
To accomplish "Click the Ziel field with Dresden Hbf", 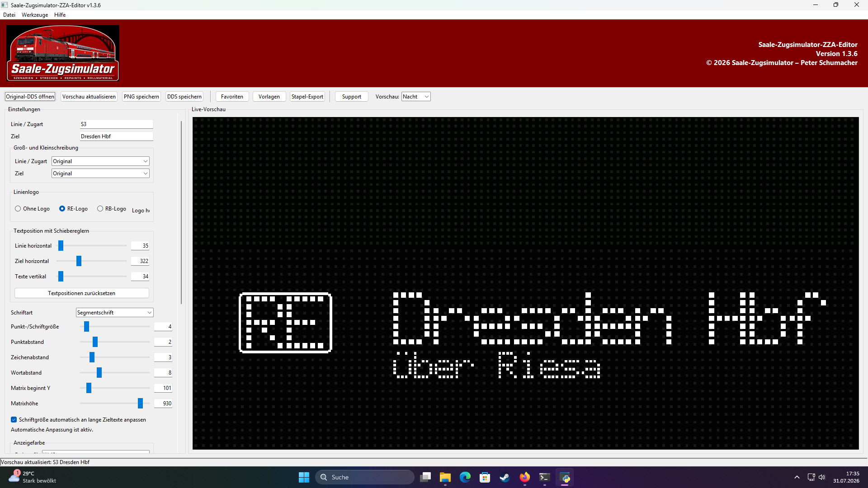I will [117, 136].
